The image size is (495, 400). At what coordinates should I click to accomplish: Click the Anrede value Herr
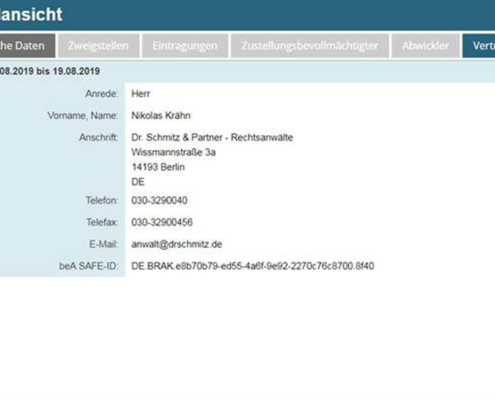[x=141, y=94]
